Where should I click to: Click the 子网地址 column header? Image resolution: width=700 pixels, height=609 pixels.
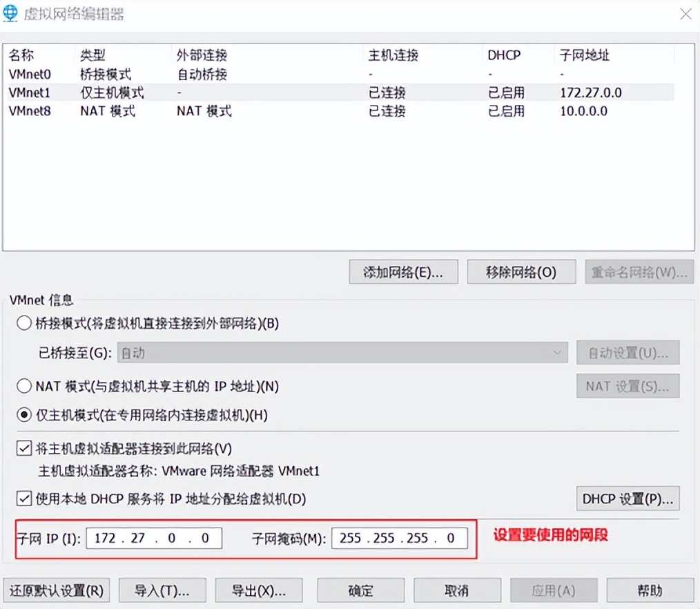(x=614, y=55)
